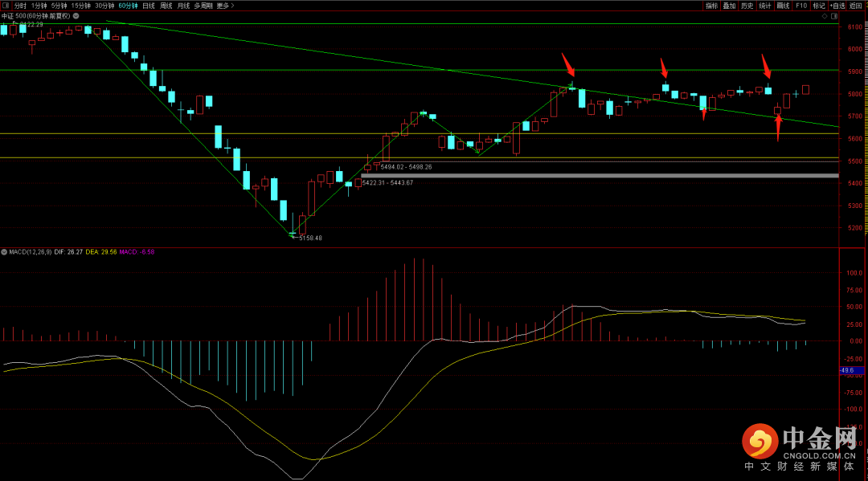Viewport: 868px width, 481px height.
Task: Click the 标记 mark button
Action: pos(819,6)
